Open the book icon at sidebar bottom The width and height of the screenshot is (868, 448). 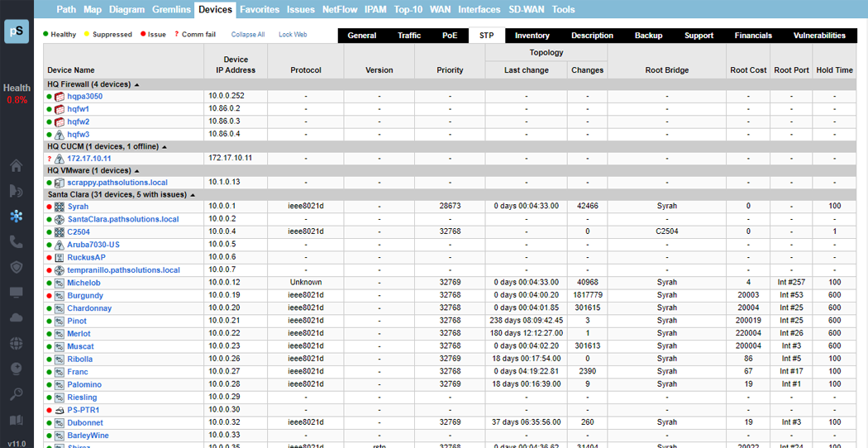click(16, 420)
